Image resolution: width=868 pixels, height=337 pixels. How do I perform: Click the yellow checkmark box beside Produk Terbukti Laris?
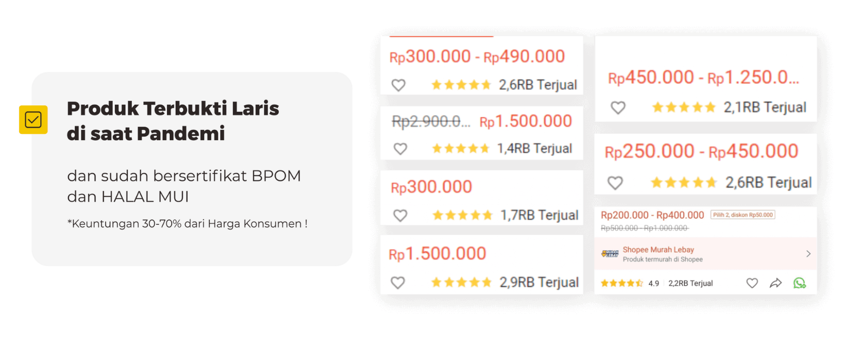(33, 119)
